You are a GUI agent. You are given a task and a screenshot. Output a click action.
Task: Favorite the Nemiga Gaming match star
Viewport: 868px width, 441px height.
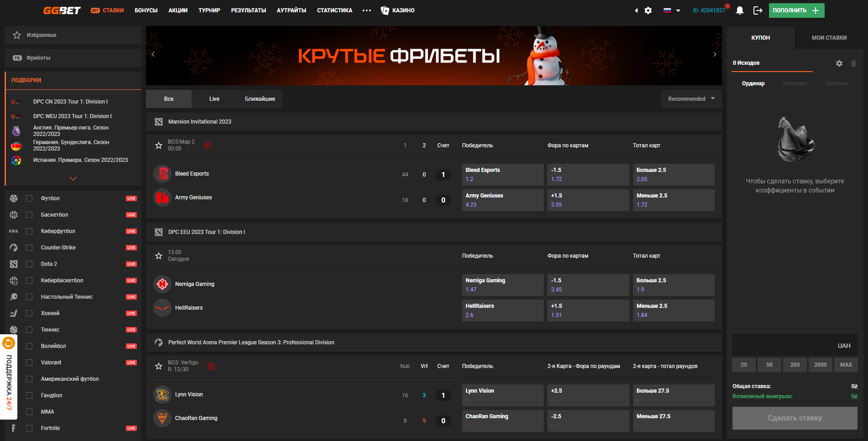[x=159, y=256]
